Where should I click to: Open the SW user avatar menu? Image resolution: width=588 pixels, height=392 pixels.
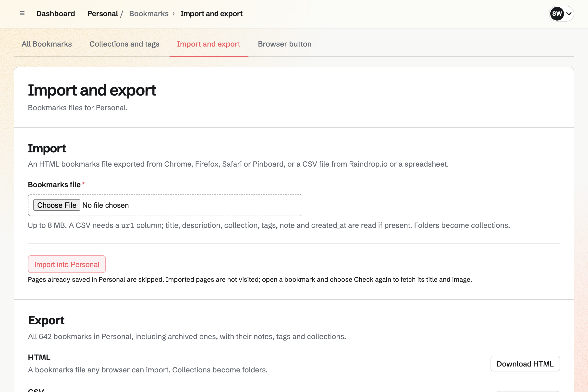[x=561, y=13]
